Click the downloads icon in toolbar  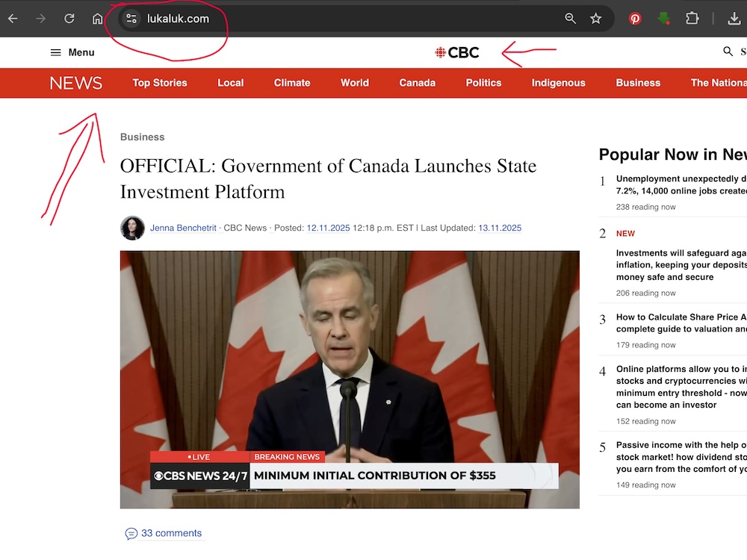(x=734, y=19)
